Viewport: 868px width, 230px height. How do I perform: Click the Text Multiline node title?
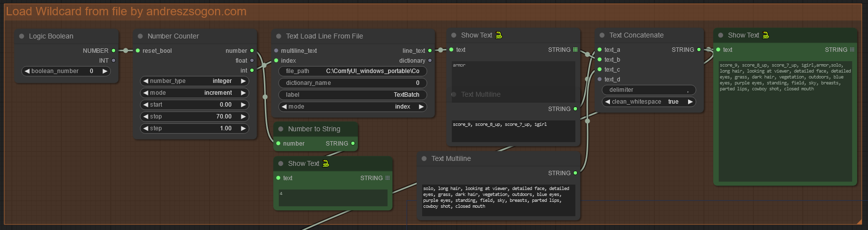(451, 158)
